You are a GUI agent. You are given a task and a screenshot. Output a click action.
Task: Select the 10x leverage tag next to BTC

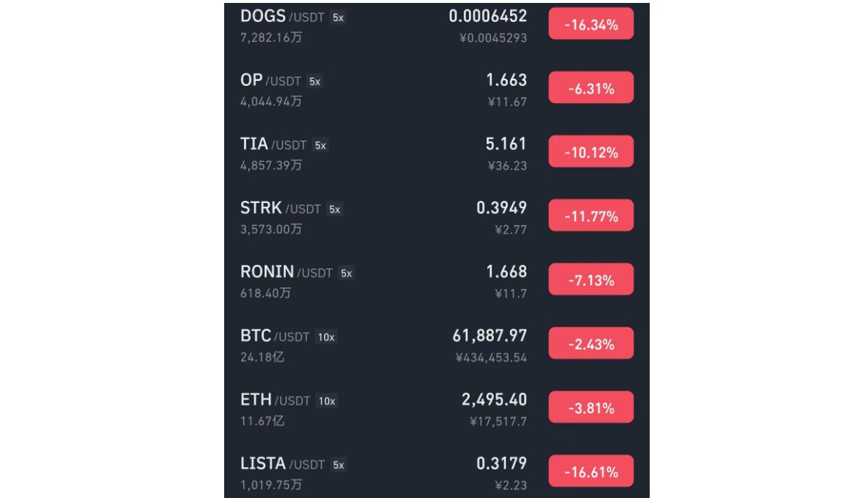coord(326,337)
